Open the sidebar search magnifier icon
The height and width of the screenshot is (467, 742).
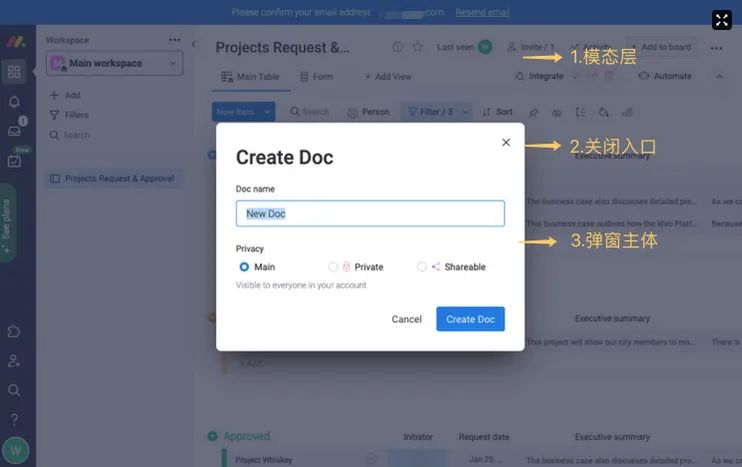tap(14, 390)
